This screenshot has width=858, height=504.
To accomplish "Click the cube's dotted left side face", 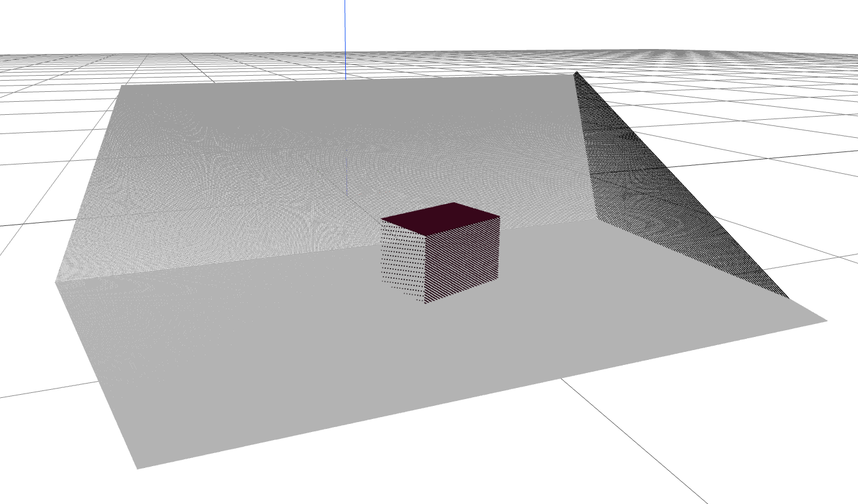I will pyautogui.click(x=402, y=261).
